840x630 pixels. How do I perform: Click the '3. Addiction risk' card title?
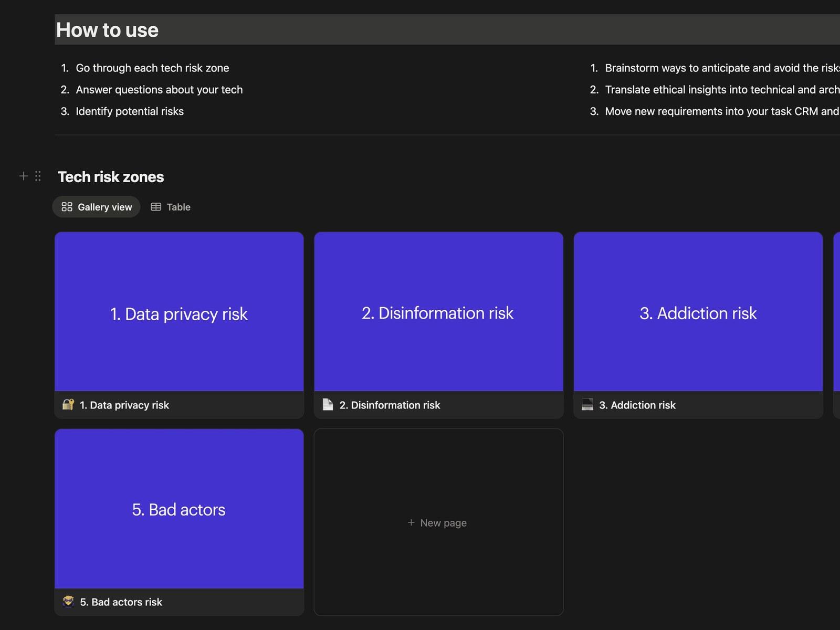[x=637, y=405]
